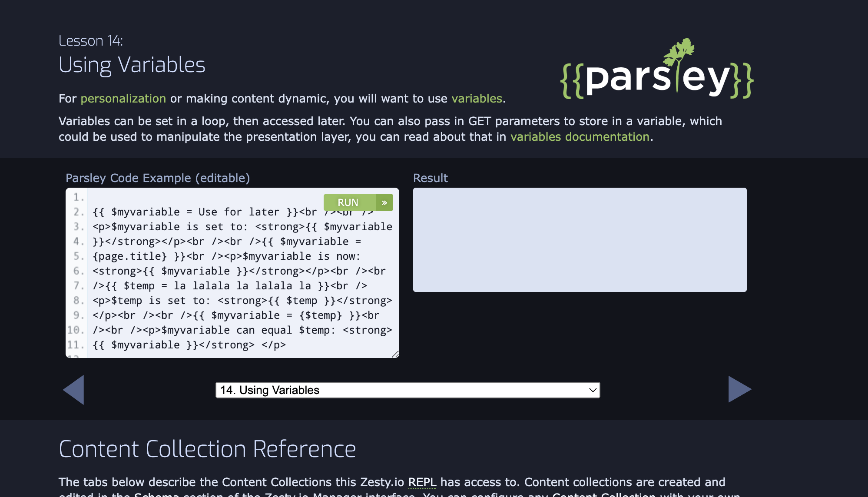Click line 5 of the code example
Image resolution: width=868 pixels, height=497 pixels.
(x=217, y=256)
